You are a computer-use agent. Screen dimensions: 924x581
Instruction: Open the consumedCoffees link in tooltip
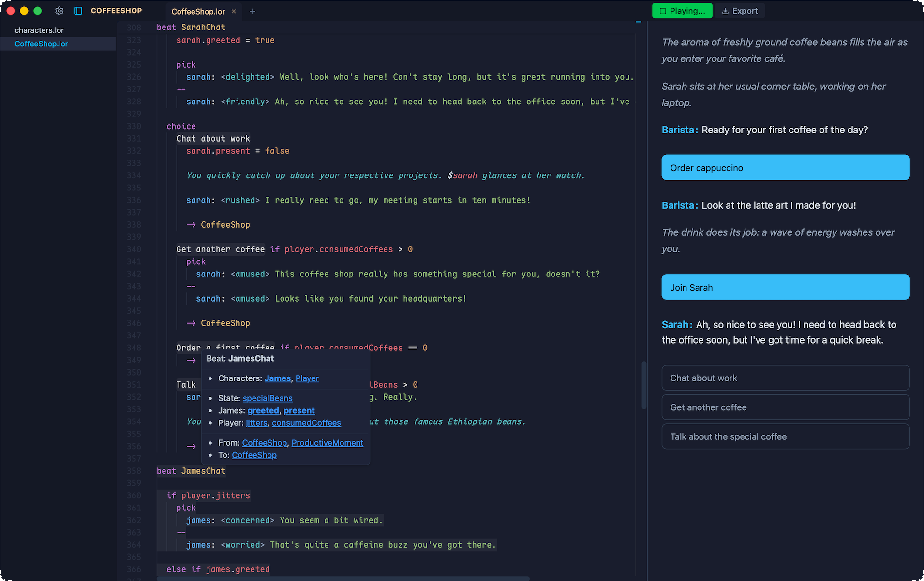coord(306,423)
